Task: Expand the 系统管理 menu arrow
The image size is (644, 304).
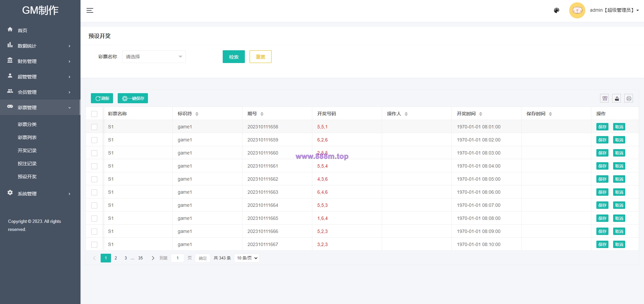Action: point(69,194)
